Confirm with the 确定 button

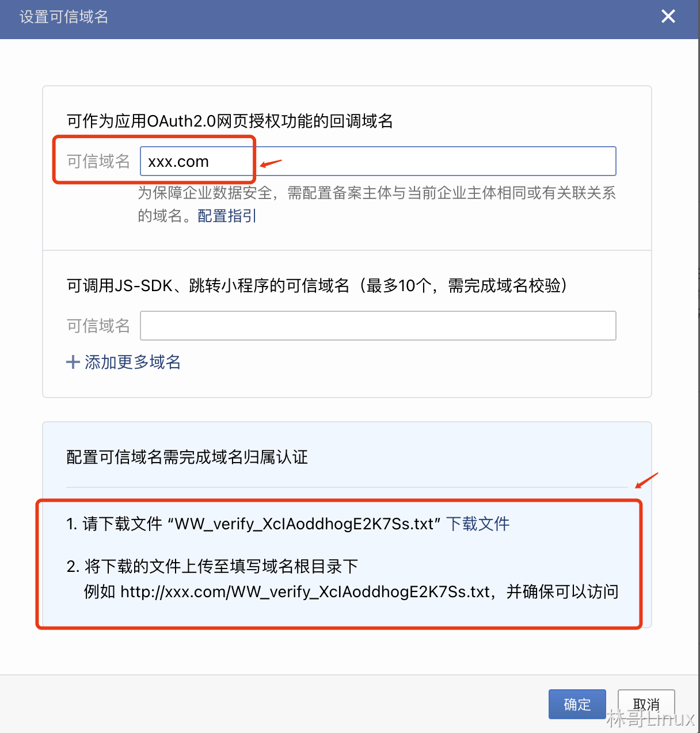pos(577,704)
